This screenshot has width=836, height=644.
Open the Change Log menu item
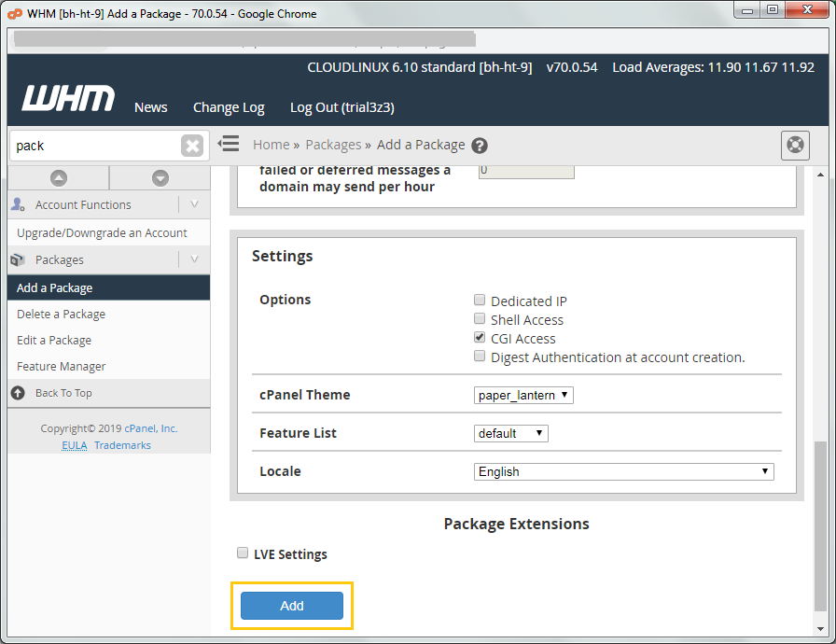click(x=229, y=107)
